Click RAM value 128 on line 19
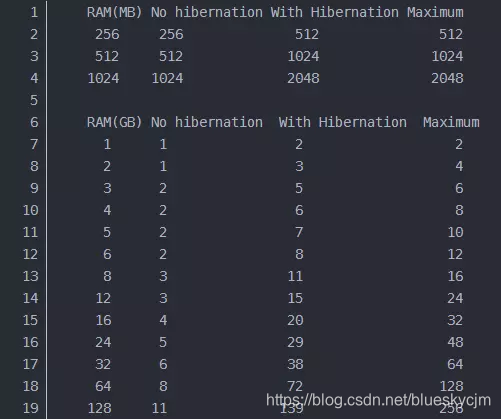 (x=99, y=408)
